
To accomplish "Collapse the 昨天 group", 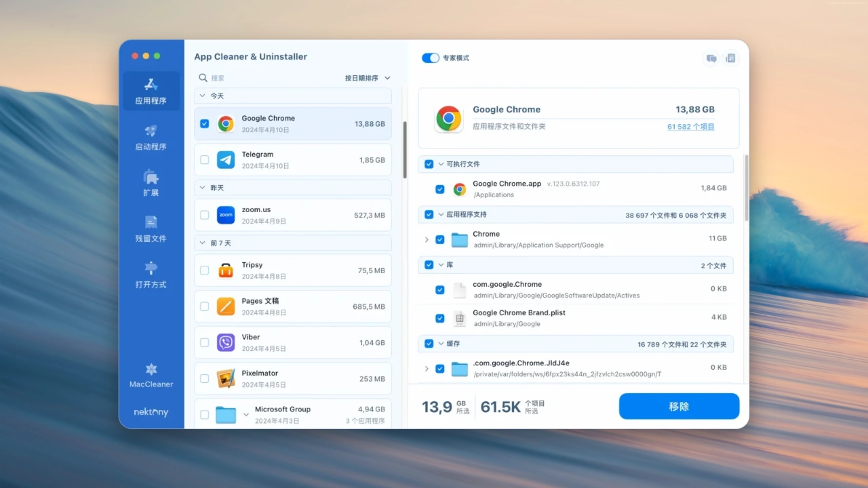I will 203,187.
